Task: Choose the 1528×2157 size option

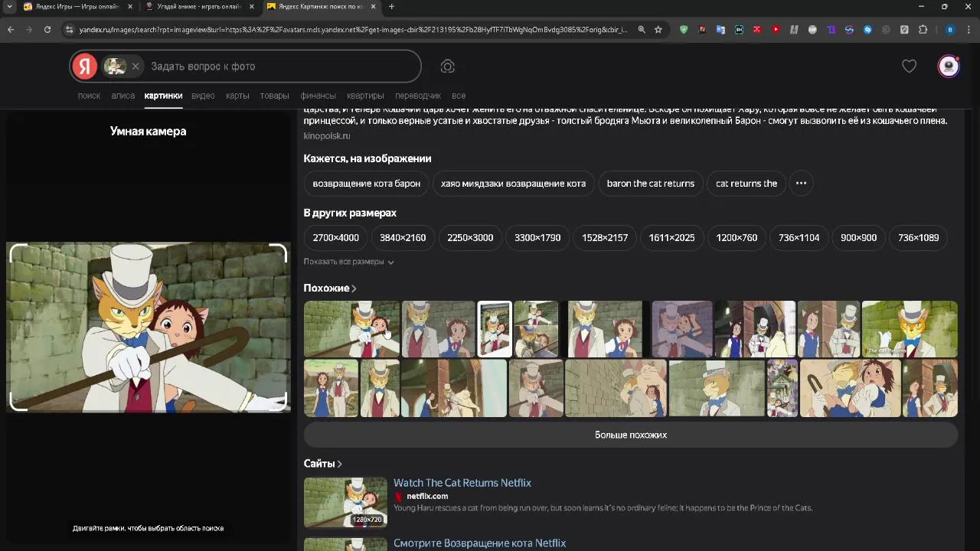Action: (605, 238)
